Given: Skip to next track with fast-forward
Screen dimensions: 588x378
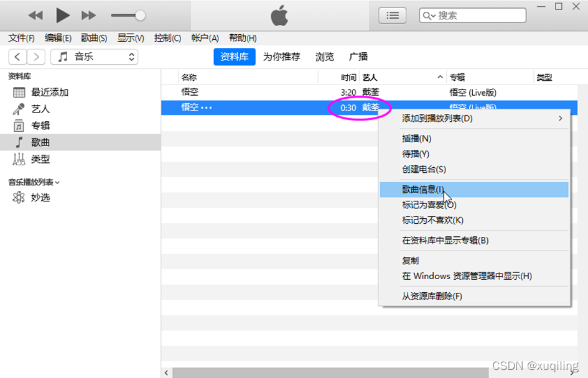Looking at the screenshot, I should point(88,16).
